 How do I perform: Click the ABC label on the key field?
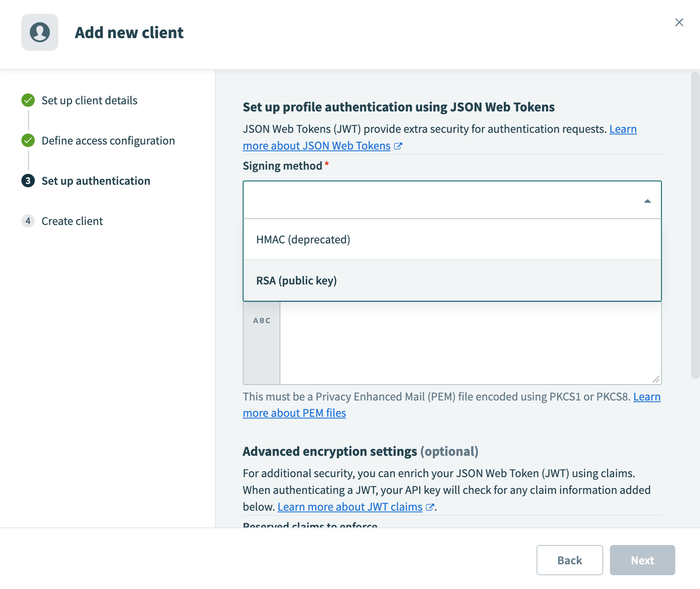(261, 320)
